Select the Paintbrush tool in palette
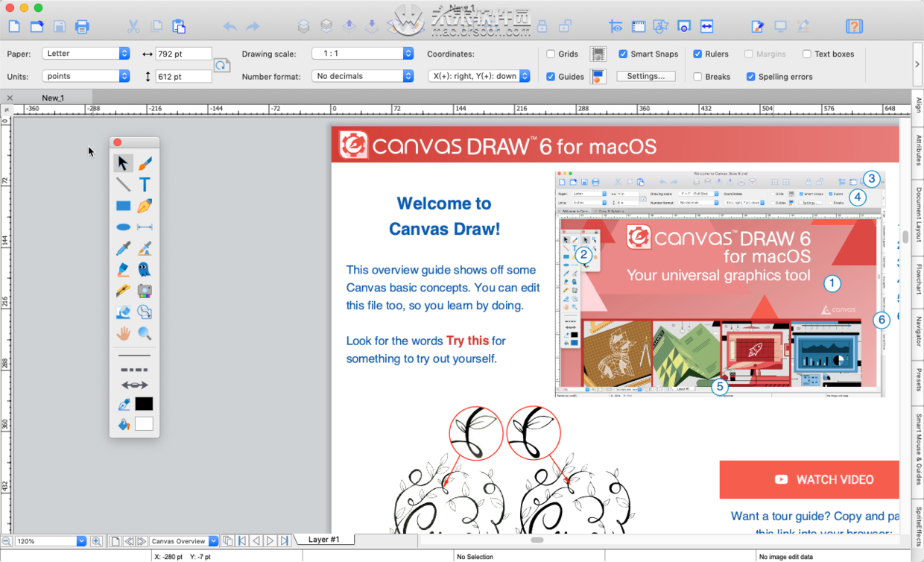Image resolution: width=924 pixels, height=562 pixels. coord(145,163)
